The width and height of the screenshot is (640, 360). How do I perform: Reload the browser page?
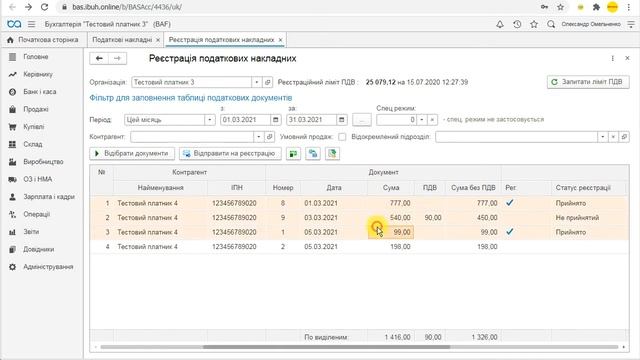pos(44,7)
